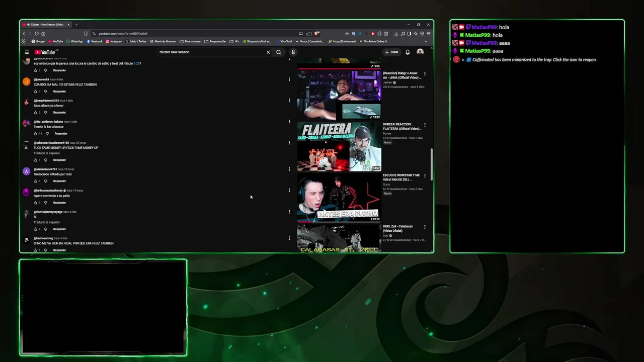Open the Inicio / Twitter bookmark

pos(136,42)
